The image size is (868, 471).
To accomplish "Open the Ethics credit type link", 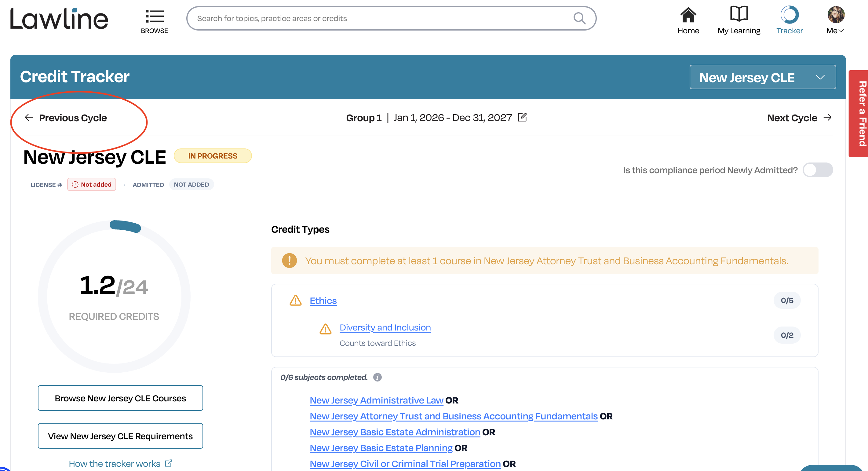I will [x=323, y=300].
